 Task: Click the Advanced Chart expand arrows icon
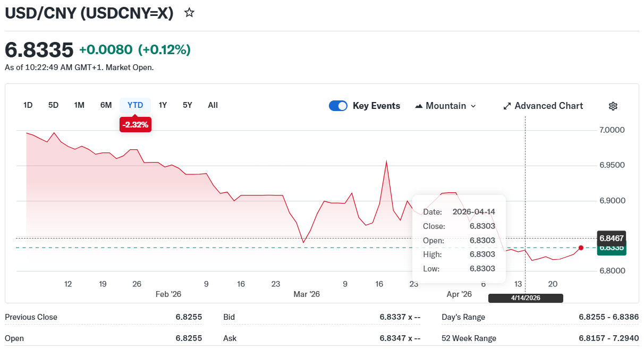click(x=507, y=106)
